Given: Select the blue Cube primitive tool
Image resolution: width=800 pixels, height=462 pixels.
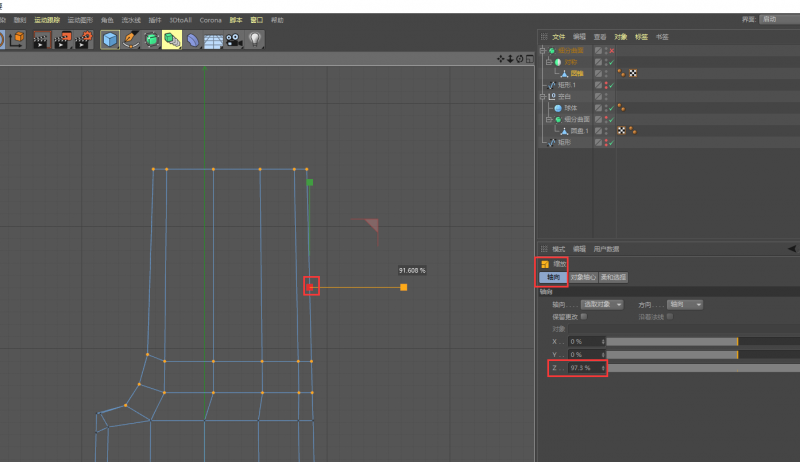Looking at the screenshot, I should [110, 39].
